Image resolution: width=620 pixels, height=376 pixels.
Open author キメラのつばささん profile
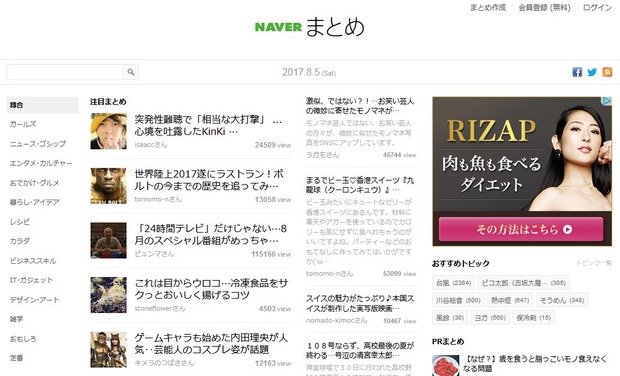(164, 363)
